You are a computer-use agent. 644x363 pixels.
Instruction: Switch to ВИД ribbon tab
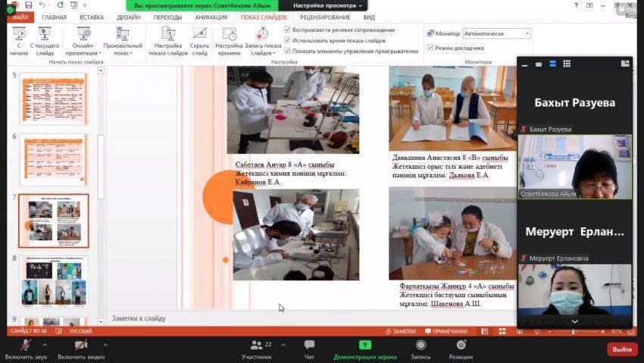point(369,17)
